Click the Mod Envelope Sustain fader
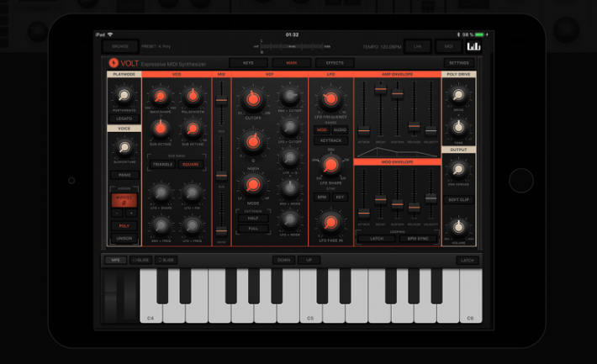This screenshot has height=364, width=597. click(397, 204)
